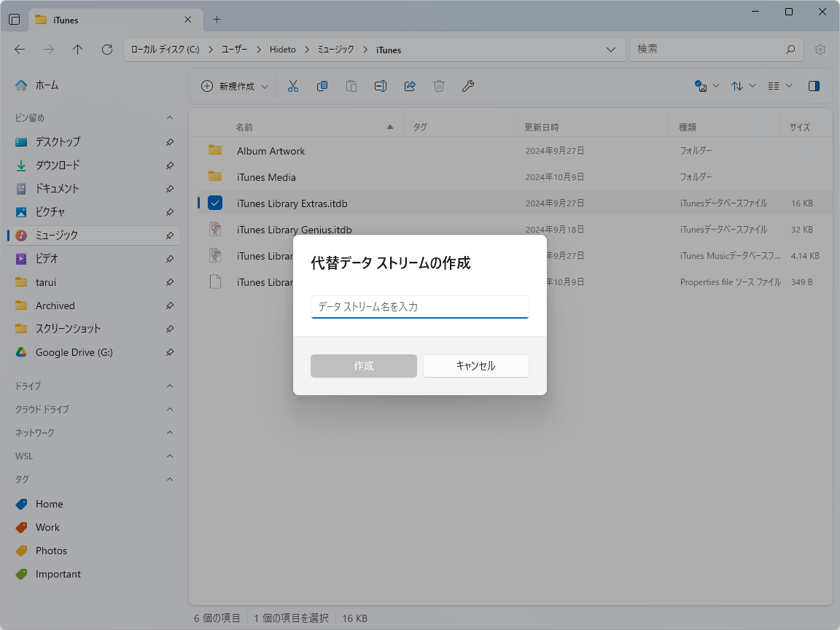Open the Share icon on the toolbar

pyautogui.click(x=409, y=85)
